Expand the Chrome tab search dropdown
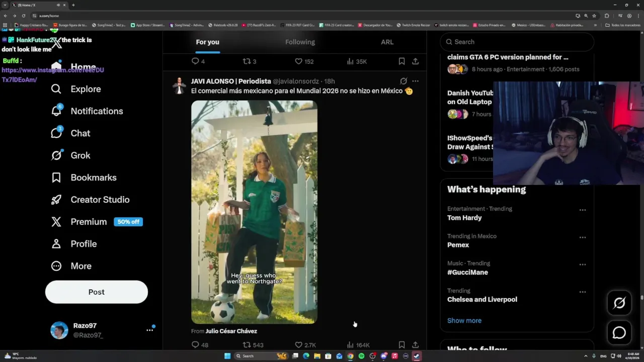This screenshot has height=362, width=644. click(x=5, y=5)
